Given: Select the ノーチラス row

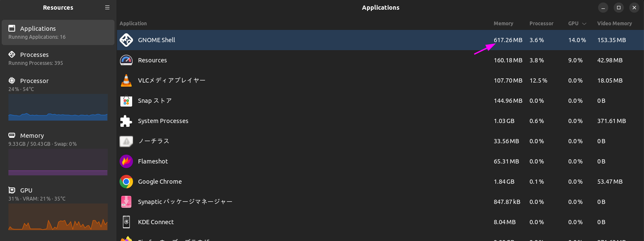Looking at the screenshot, I should pos(381,141).
